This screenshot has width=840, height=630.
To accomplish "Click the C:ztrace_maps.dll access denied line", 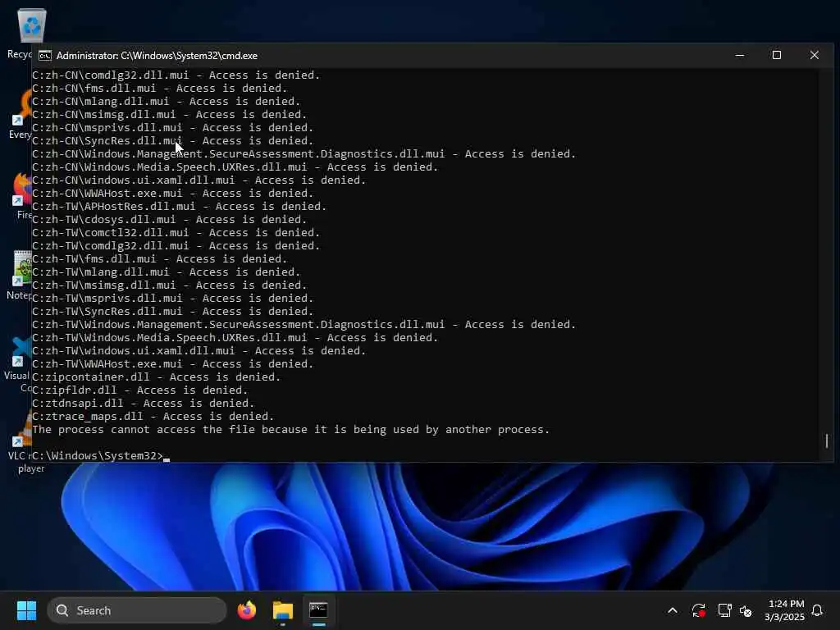I will point(153,416).
